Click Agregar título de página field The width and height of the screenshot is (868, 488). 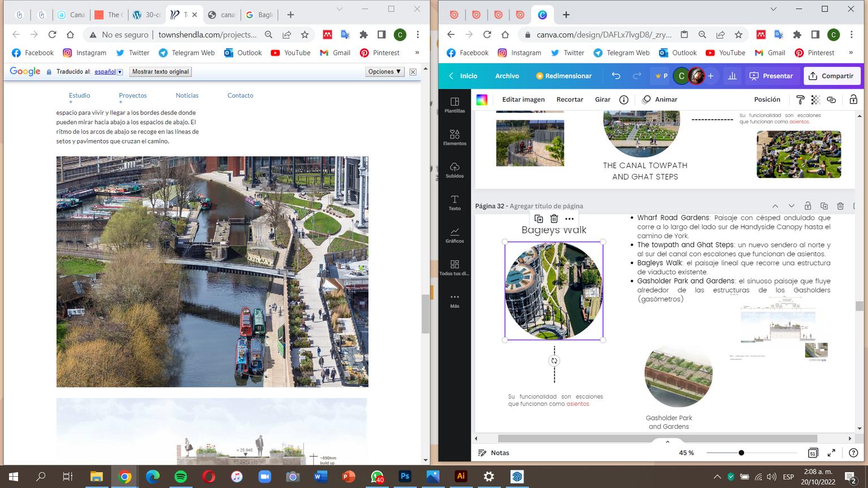546,206
